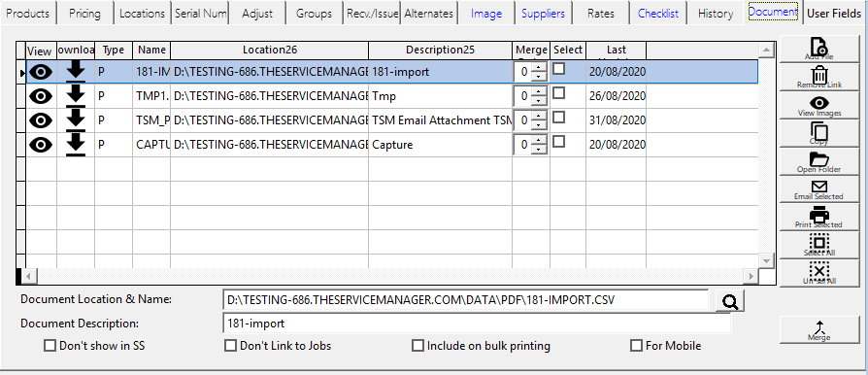Tick Select checkbox for Tmp row
The height and width of the screenshot is (375, 868).
(559, 93)
